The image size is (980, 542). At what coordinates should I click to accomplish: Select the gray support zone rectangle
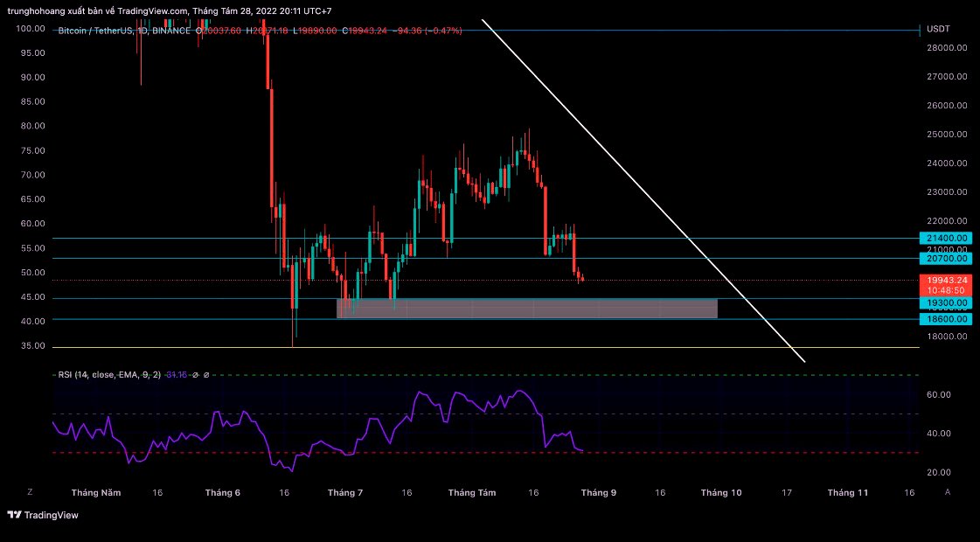527,309
